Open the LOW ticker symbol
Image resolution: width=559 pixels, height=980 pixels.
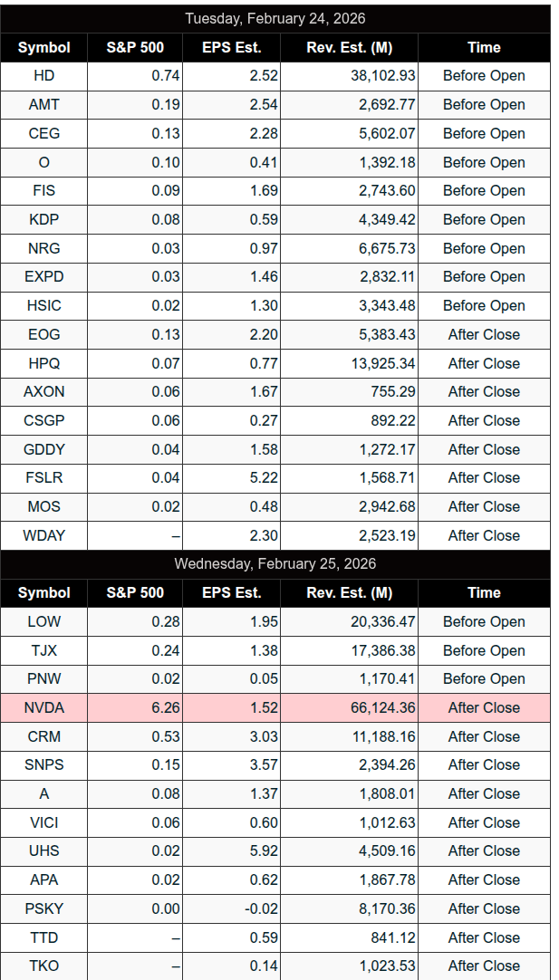[43, 622]
